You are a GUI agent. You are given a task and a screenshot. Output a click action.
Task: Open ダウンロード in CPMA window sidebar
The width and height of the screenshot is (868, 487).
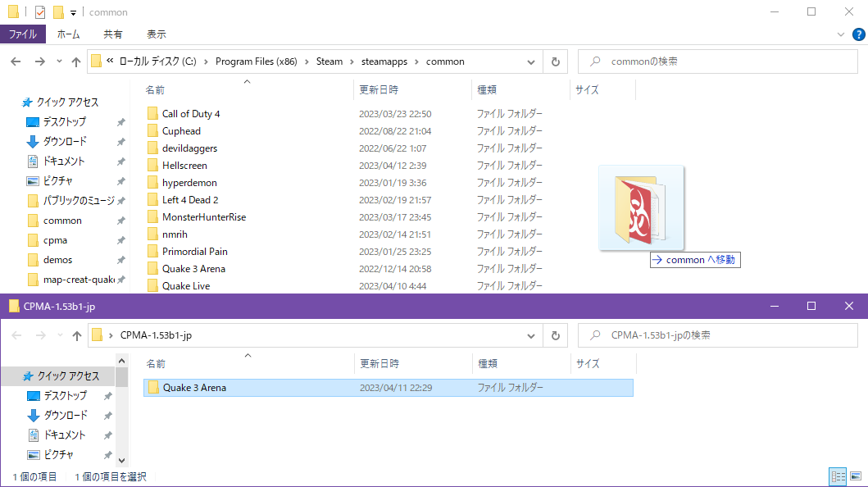pos(65,416)
